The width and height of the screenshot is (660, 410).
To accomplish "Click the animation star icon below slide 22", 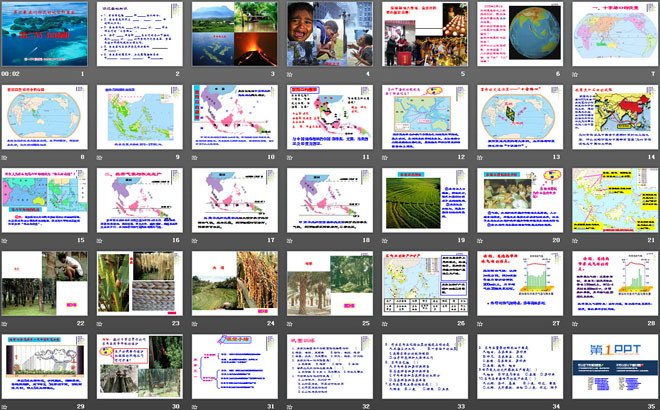I will [x=6, y=324].
